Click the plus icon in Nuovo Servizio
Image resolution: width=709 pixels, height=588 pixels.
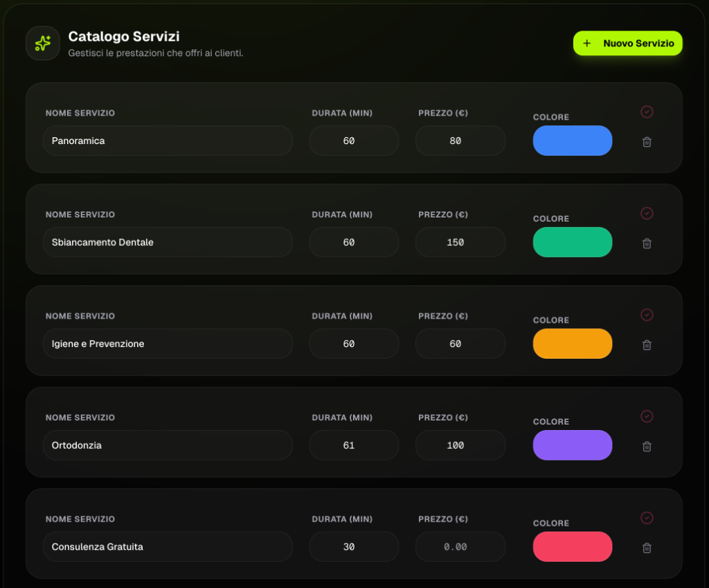587,44
